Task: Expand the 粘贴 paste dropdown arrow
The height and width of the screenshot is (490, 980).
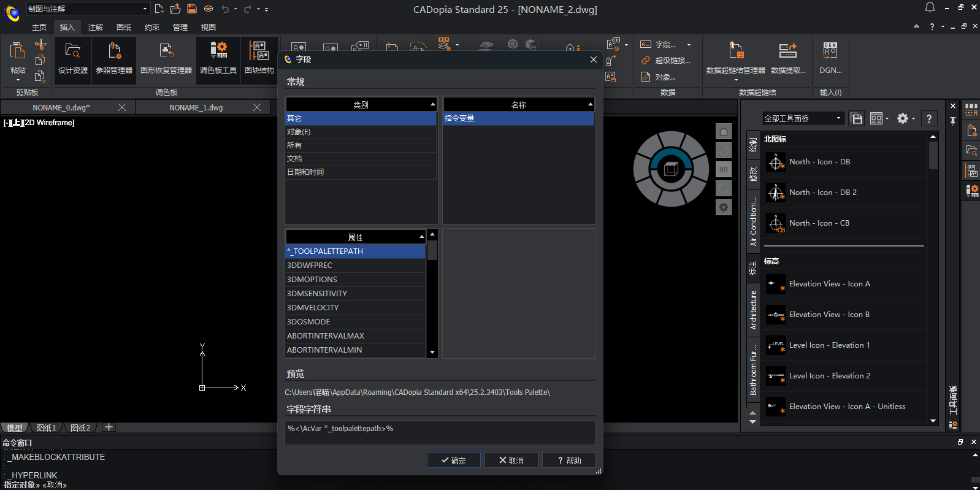Action: [18, 80]
